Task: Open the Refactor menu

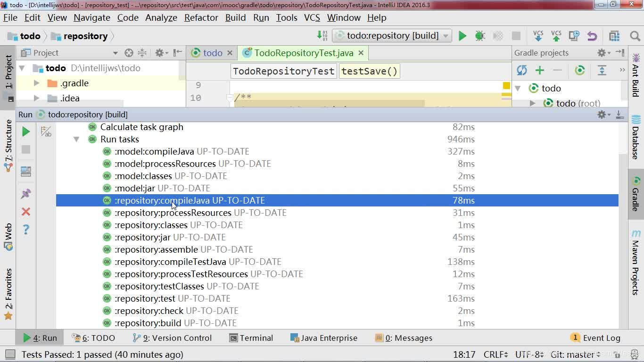Action: [x=201, y=17]
